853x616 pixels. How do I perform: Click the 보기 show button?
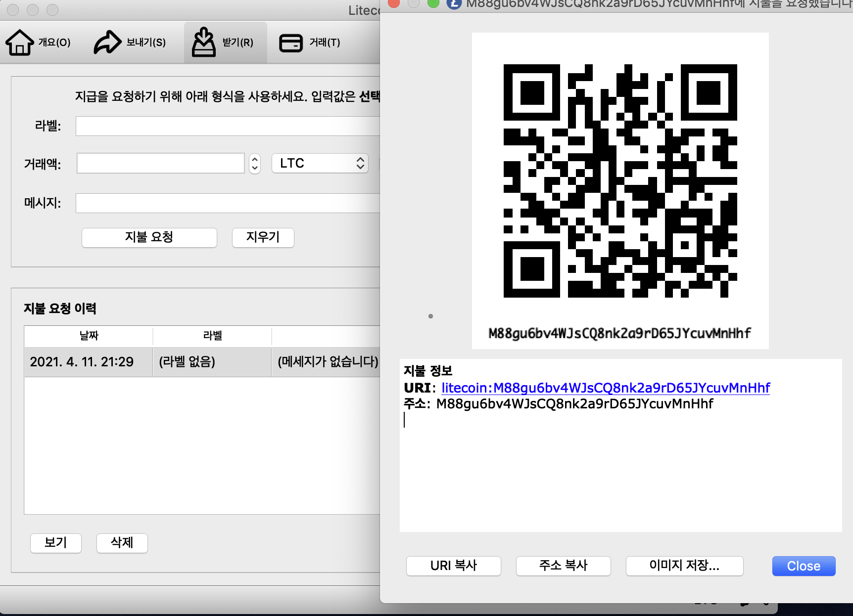point(56,543)
